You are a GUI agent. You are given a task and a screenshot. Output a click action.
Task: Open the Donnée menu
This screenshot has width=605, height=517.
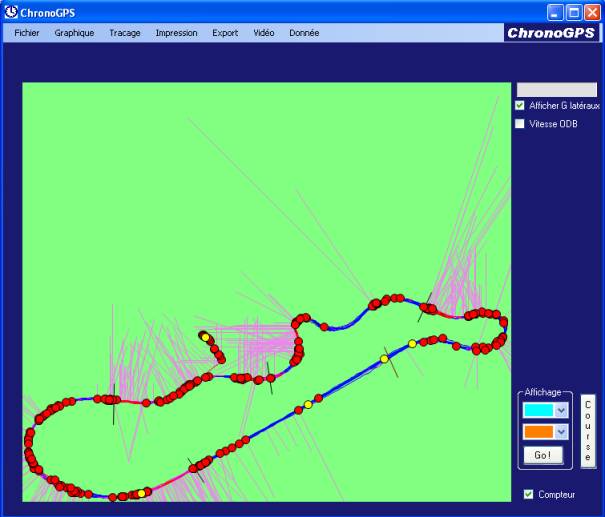coord(304,33)
